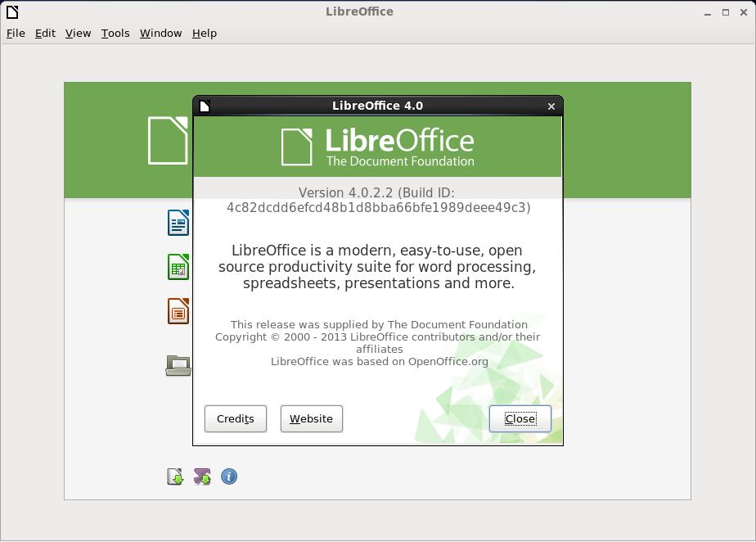This screenshot has height=542, width=756.
Task: Click the 'This release was supplied by' line
Action: (379, 324)
